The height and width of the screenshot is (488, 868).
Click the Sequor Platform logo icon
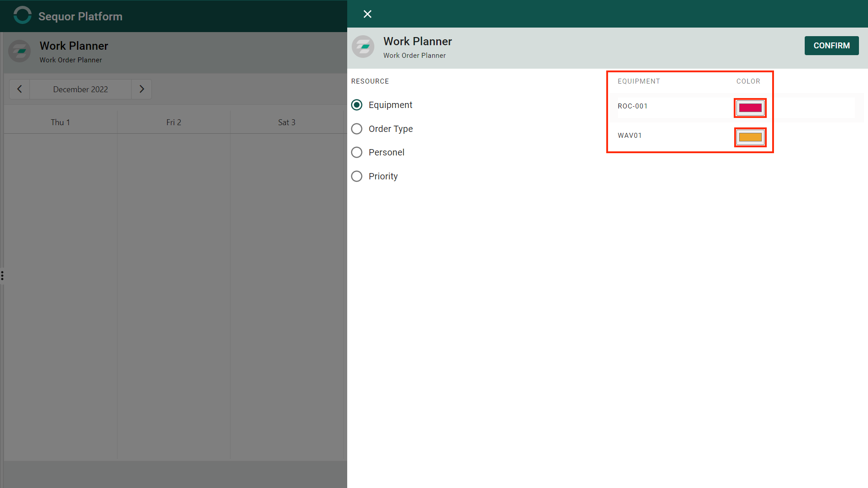click(x=22, y=15)
